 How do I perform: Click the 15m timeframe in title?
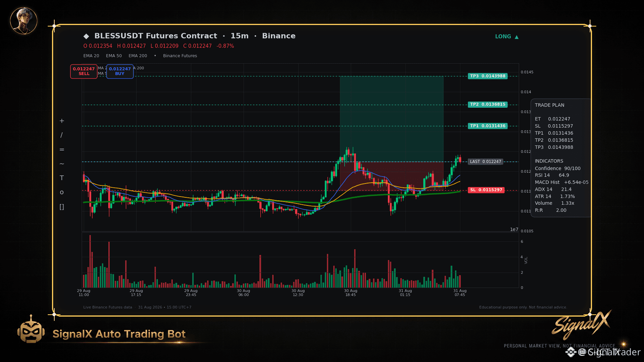pyautogui.click(x=240, y=36)
